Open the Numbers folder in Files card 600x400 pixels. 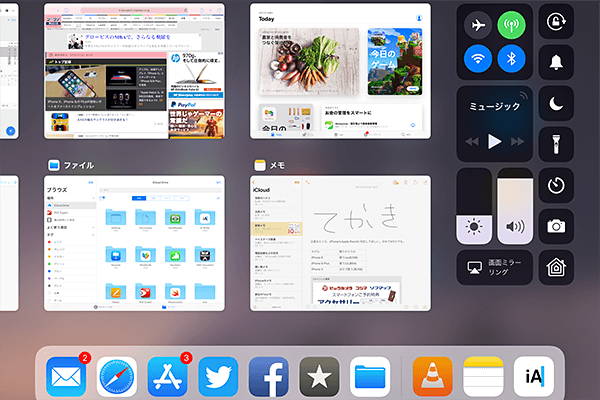[175, 256]
